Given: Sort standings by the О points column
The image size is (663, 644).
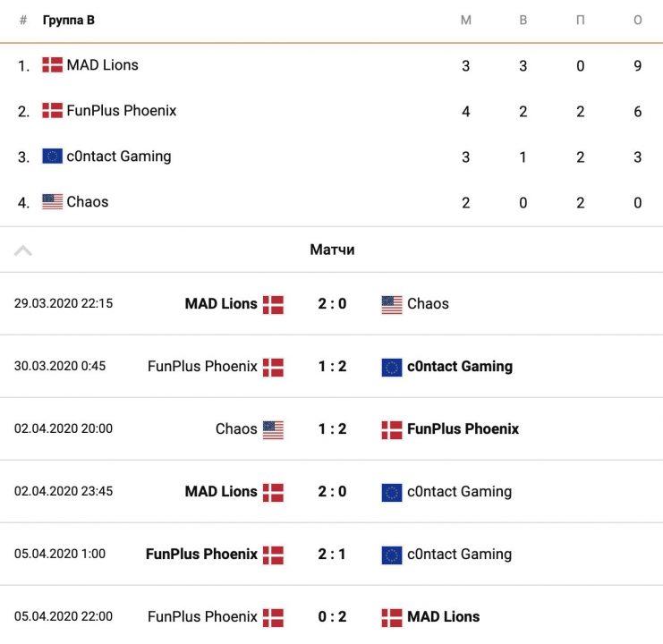Looking at the screenshot, I should [637, 21].
